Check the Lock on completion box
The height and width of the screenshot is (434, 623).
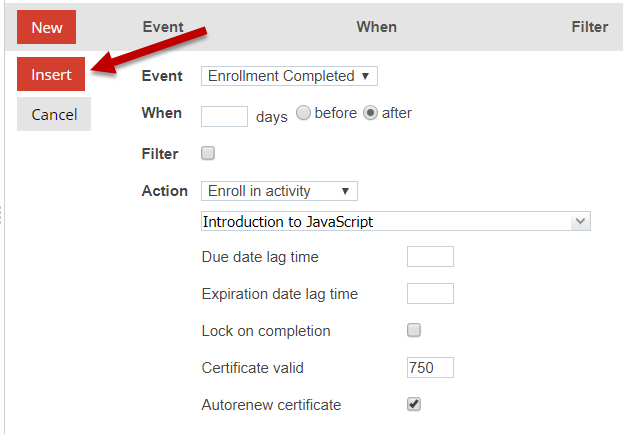(x=414, y=330)
